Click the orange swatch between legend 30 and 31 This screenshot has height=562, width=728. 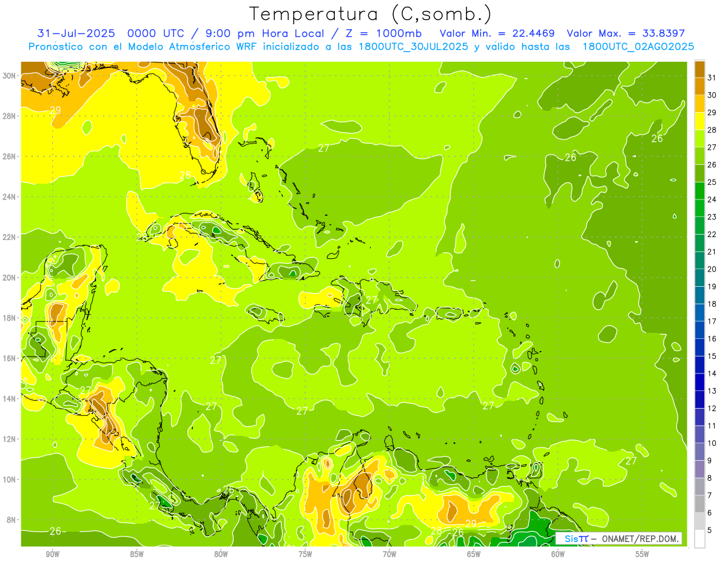click(699, 86)
